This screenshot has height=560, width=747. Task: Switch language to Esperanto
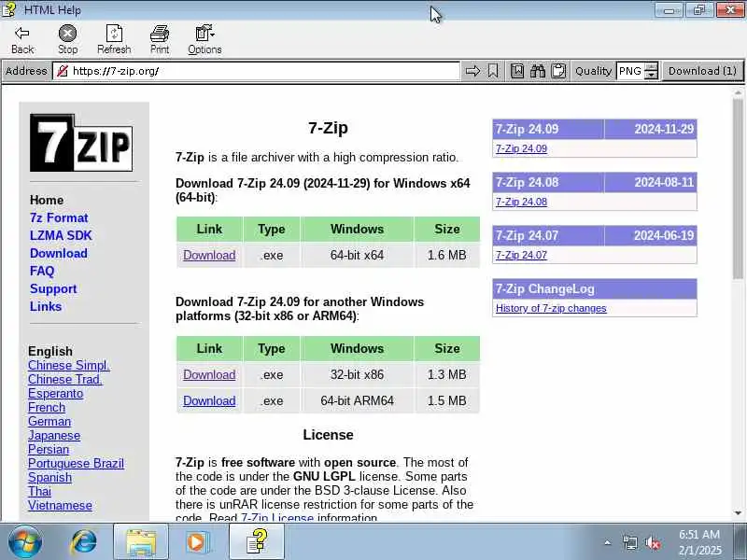(x=55, y=393)
